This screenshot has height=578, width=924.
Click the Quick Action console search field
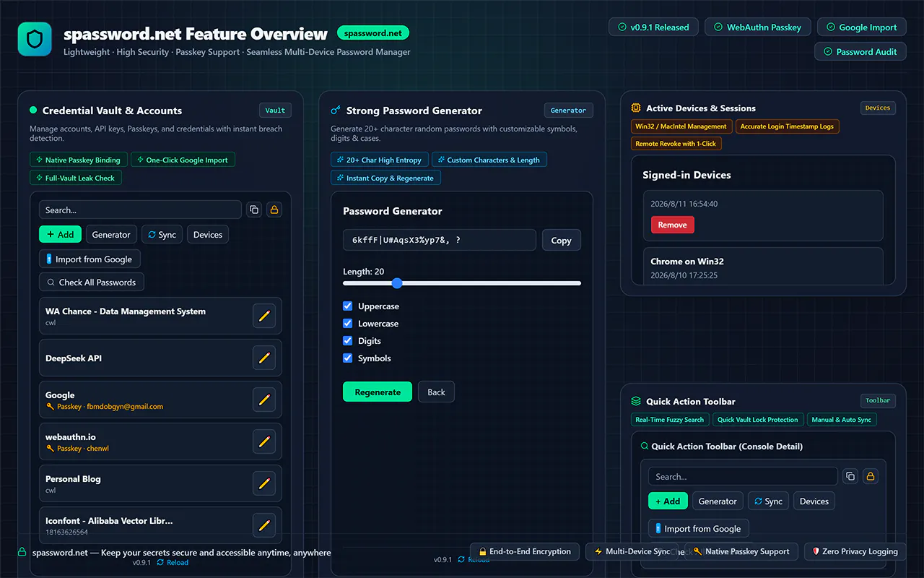743,476
